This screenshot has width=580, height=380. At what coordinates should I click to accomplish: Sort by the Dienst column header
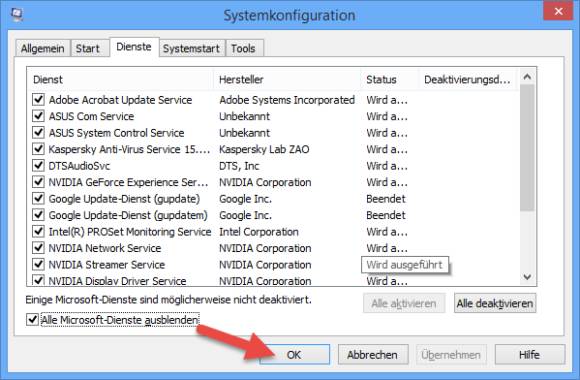120,80
